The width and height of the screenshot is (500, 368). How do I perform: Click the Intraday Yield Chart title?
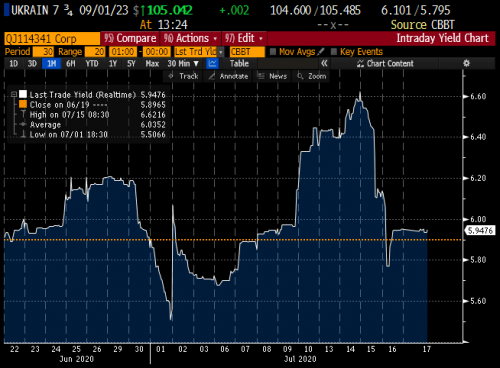[x=442, y=38]
